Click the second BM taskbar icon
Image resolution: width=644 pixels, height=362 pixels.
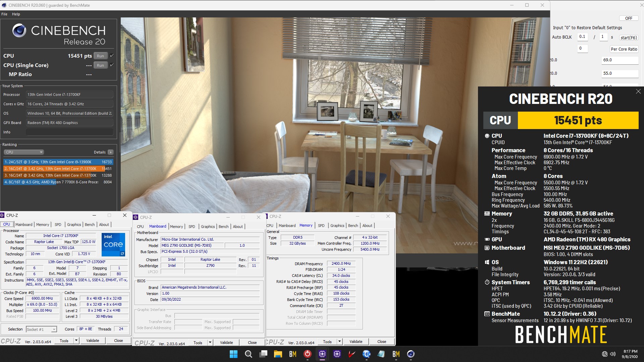tap(396, 354)
